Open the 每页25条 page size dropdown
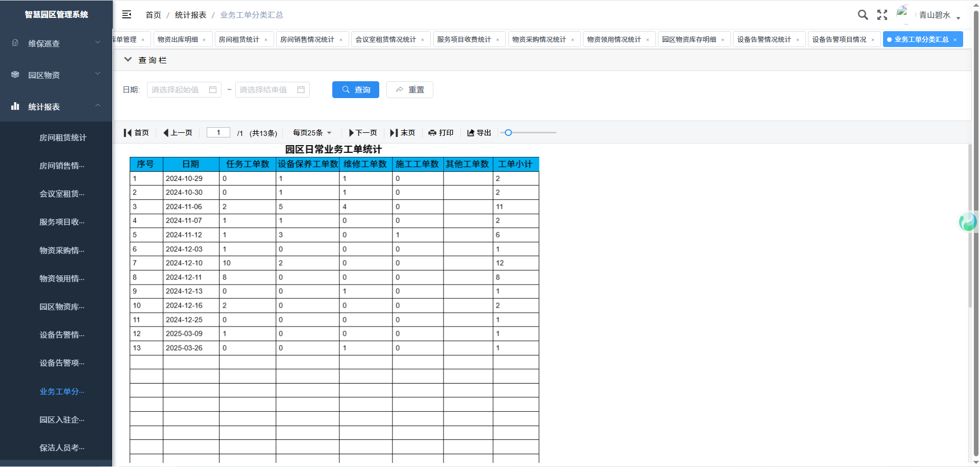 tap(312, 133)
